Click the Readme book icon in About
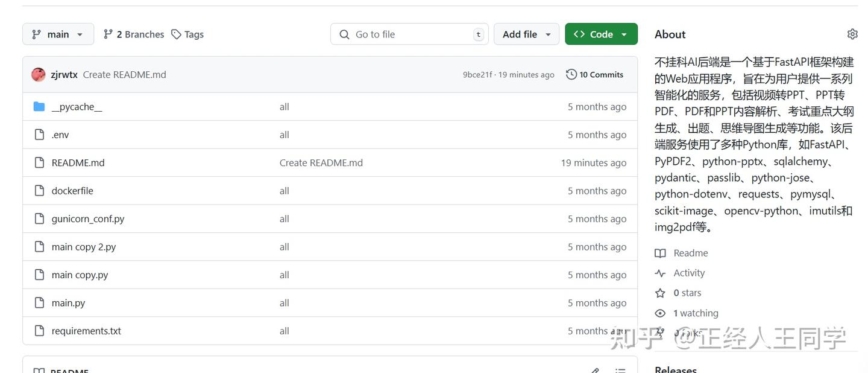Viewport: 868px width, 373px height. pos(661,253)
